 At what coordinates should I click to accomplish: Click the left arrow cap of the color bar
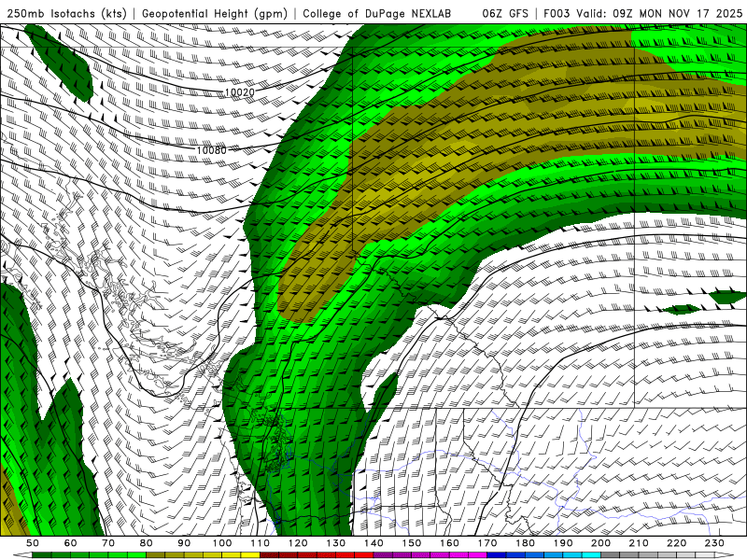coord(22,555)
